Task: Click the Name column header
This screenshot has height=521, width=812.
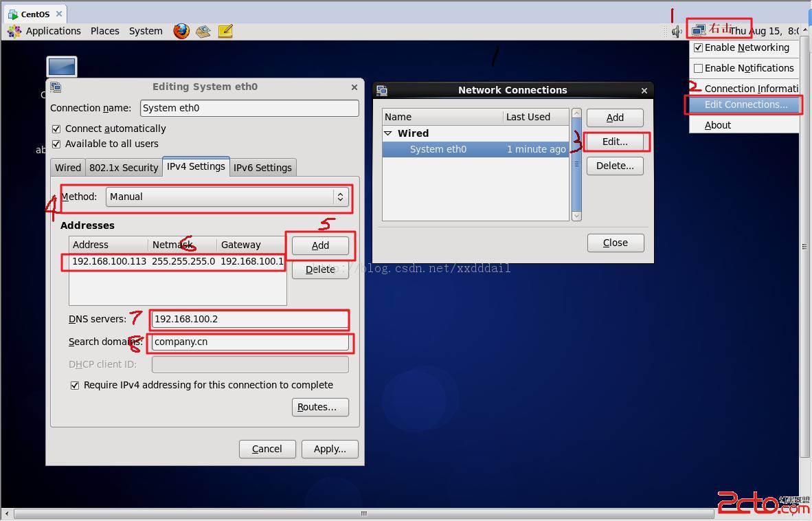Action: point(443,117)
